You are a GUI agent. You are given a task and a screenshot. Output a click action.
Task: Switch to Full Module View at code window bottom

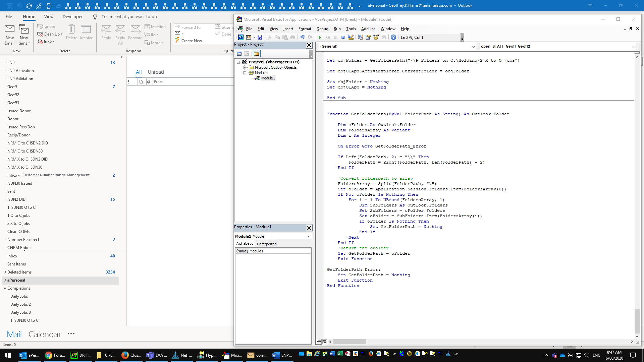point(324,341)
